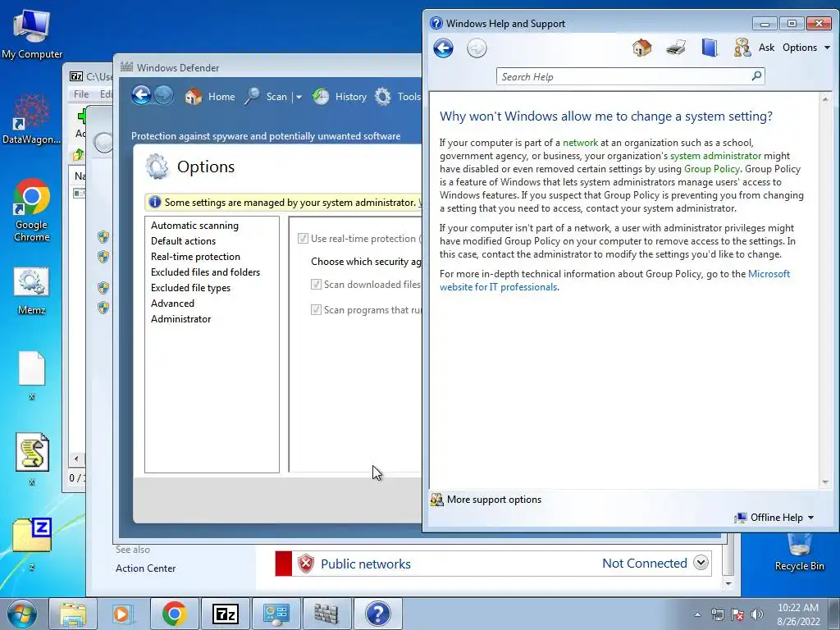This screenshot has width=840, height=630.
Task: Click the 7-Zip horizontal scroll left arrow
Action: [x=76, y=459]
